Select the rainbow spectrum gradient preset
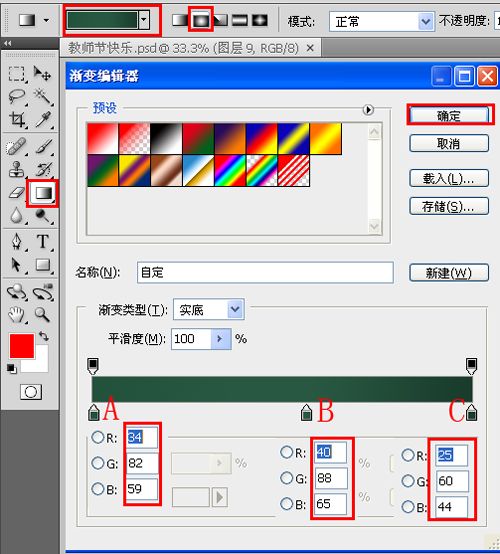500x554 pixels. click(x=230, y=171)
